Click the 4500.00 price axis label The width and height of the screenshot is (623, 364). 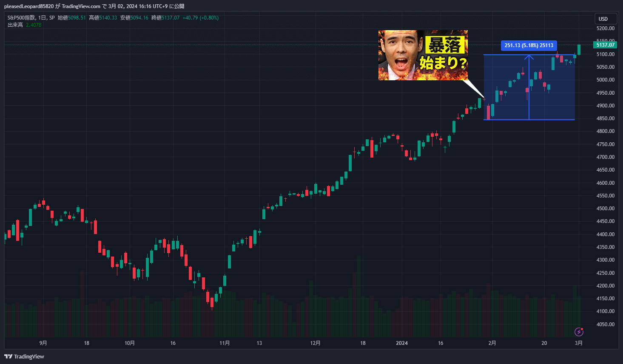(605, 209)
